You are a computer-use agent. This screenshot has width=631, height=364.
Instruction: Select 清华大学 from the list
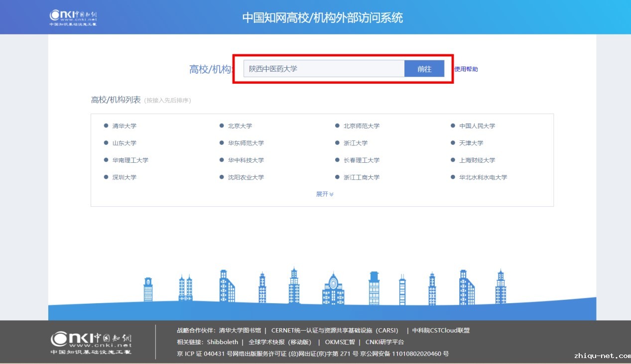pyautogui.click(x=124, y=126)
